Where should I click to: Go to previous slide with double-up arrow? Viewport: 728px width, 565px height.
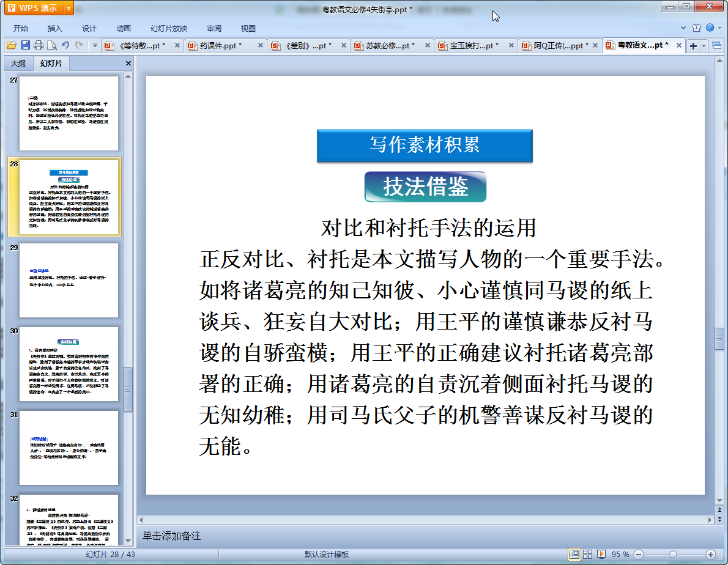[719, 510]
